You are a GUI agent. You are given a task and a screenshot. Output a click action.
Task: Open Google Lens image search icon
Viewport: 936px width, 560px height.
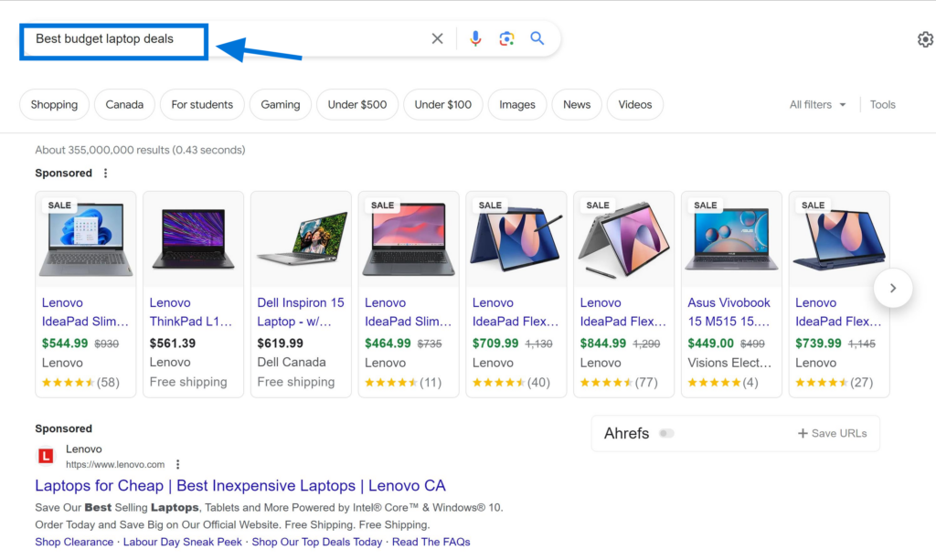[x=506, y=38]
